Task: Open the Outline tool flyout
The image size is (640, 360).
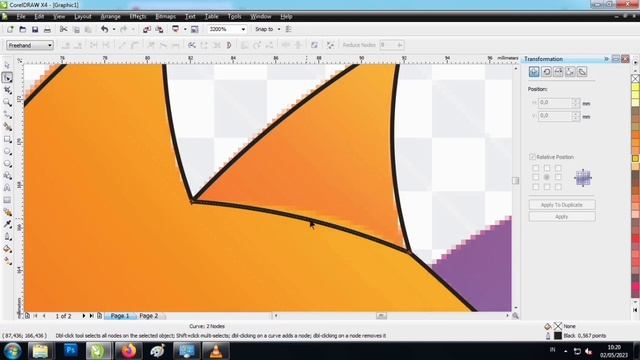Action: (x=7, y=237)
